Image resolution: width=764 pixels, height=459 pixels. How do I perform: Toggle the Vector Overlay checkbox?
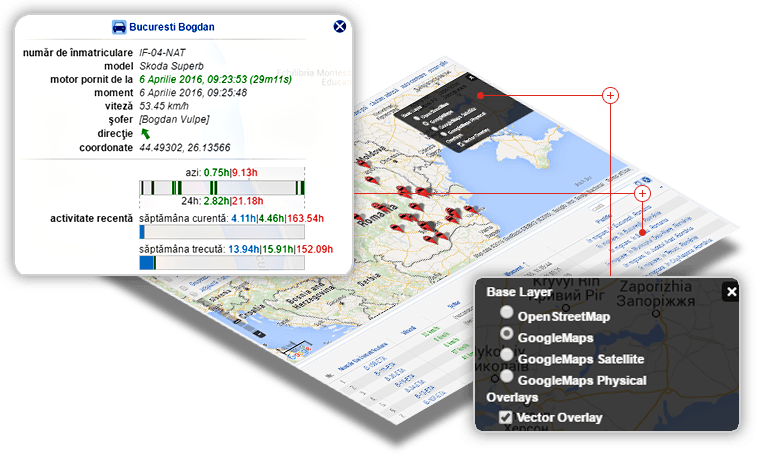[506, 417]
